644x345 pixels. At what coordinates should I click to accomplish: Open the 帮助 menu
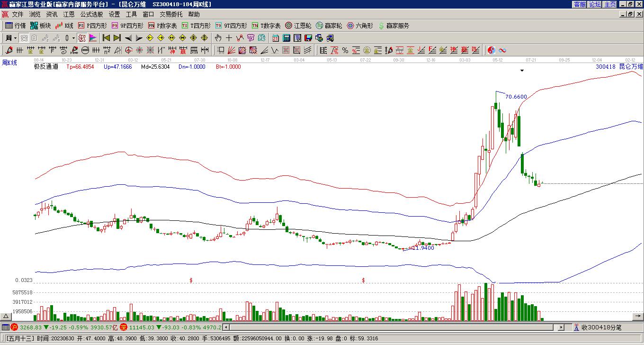tap(194, 14)
